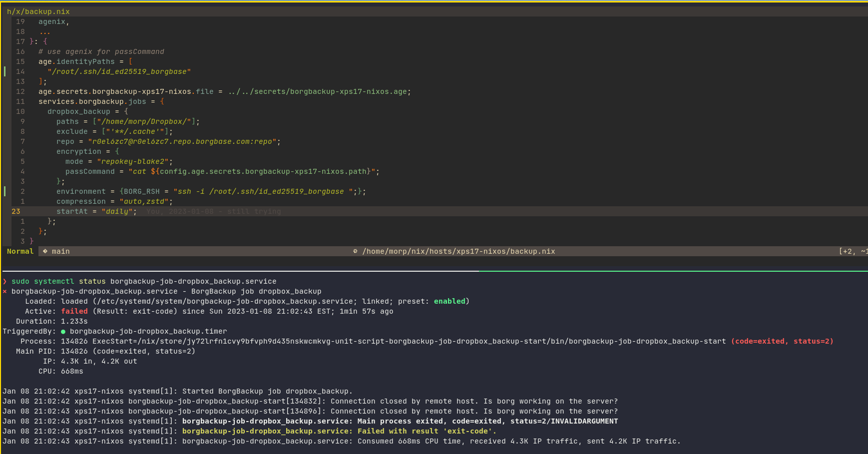
Task: Fold the dropbox_backup block at its opening brace
Action: pos(126,111)
